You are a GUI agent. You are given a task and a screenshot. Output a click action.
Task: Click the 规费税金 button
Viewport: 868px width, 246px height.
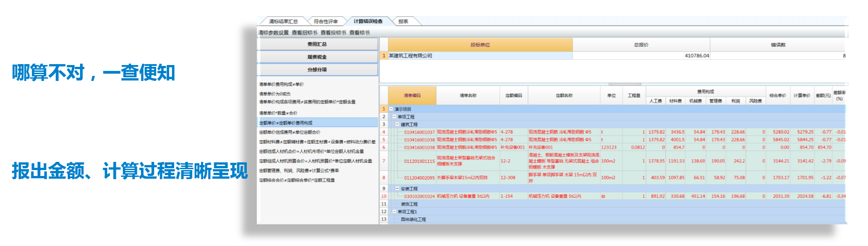click(x=317, y=57)
